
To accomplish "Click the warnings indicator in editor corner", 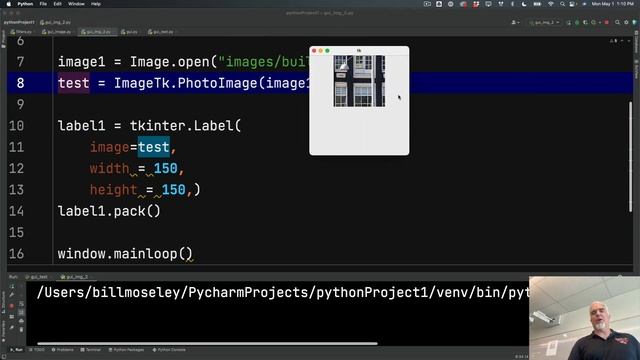I will pos(613,41).
